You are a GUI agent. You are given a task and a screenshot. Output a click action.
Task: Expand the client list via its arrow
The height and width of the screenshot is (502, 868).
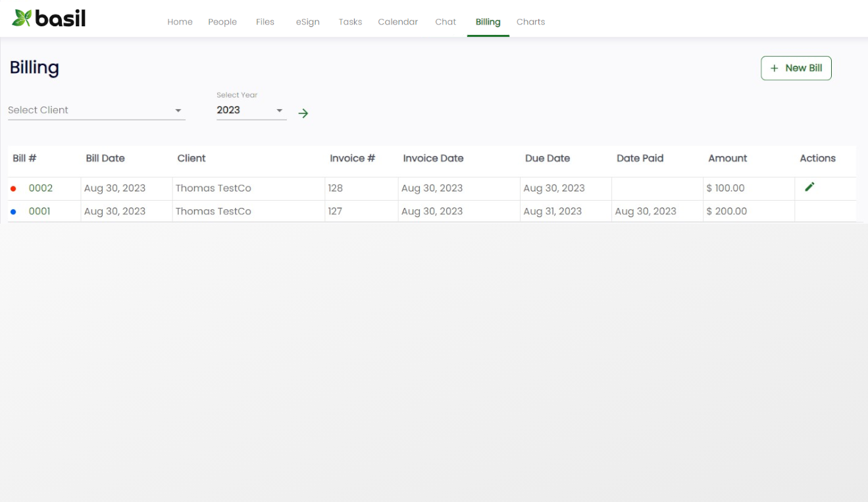pos(178,111)
